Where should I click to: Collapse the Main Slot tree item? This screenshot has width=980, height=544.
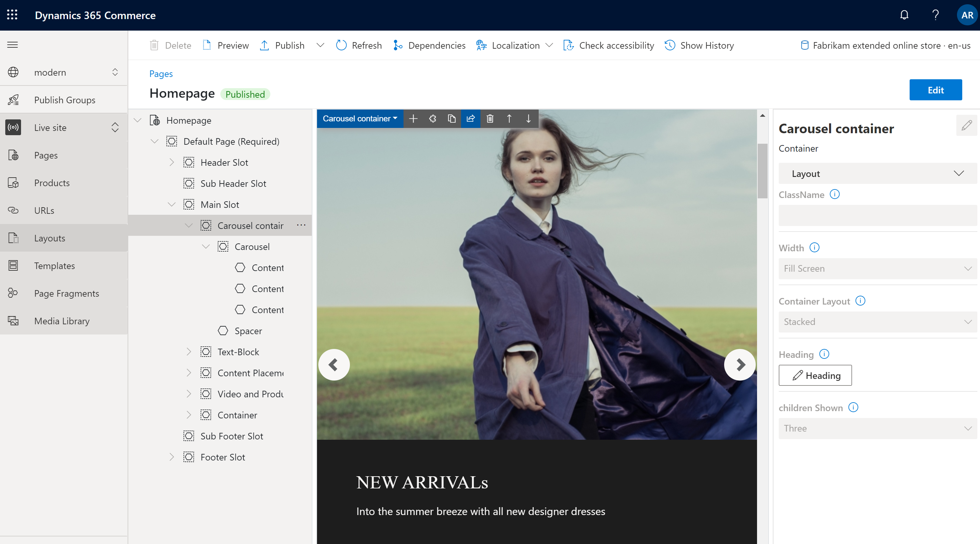(173, 204)
